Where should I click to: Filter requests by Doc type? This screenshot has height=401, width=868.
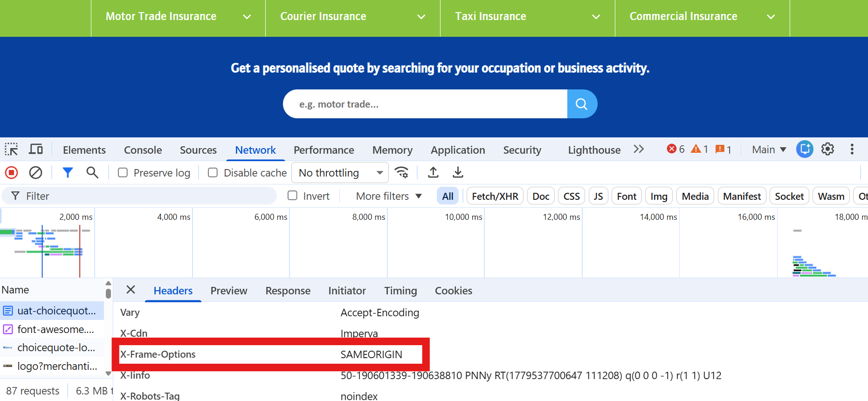pyautogui.click(x=541, y=196)
